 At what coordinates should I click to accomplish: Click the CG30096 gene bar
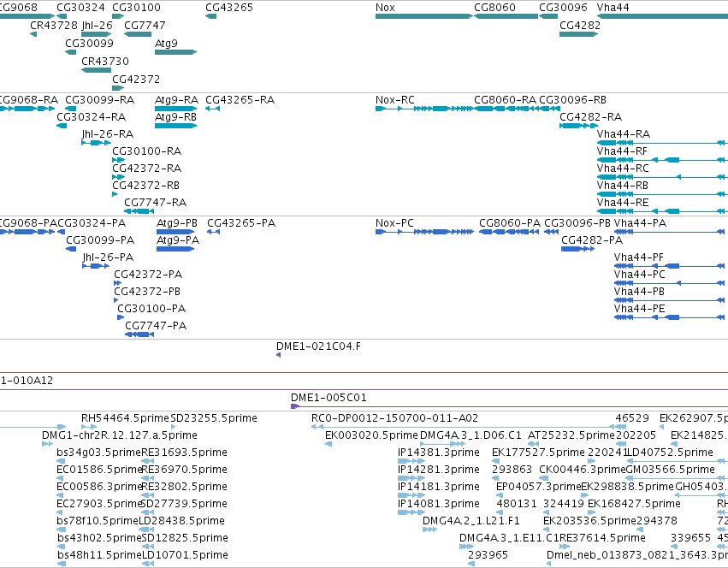(x=548, y=16)
